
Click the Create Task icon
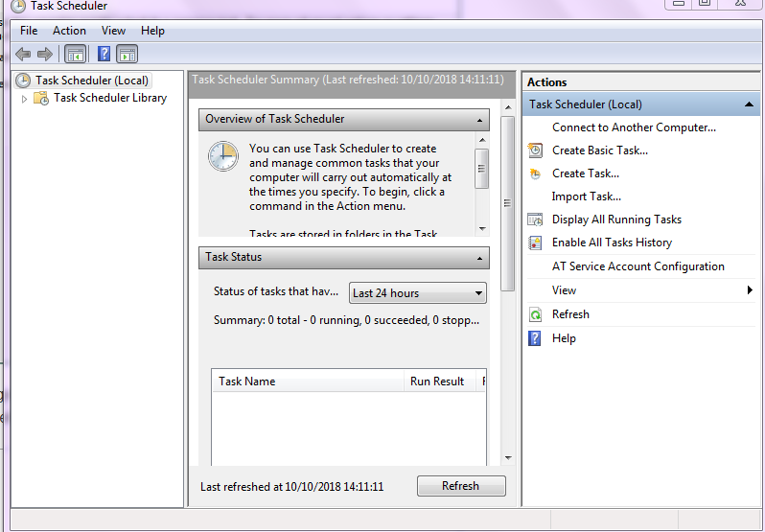(535, 173)
